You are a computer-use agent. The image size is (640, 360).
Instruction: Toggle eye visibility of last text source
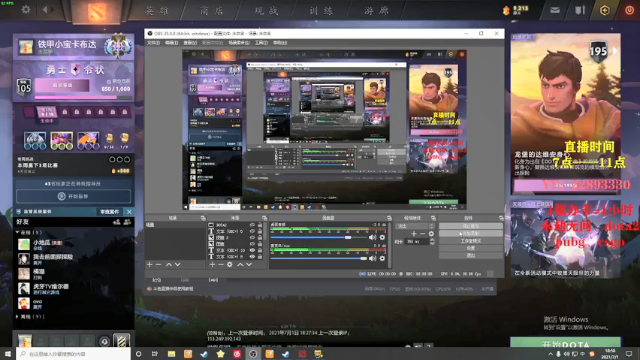point(252,257)
